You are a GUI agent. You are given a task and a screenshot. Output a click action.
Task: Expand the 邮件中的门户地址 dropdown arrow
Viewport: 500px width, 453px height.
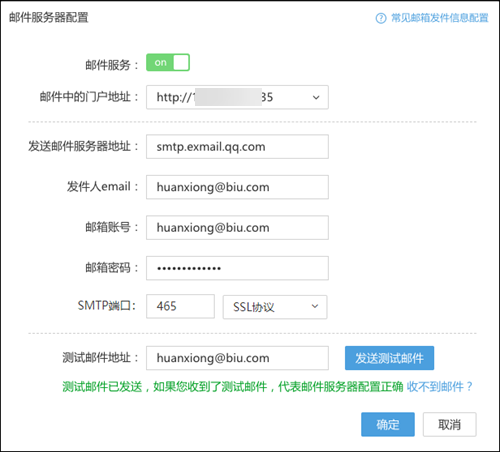coord(316,97)
